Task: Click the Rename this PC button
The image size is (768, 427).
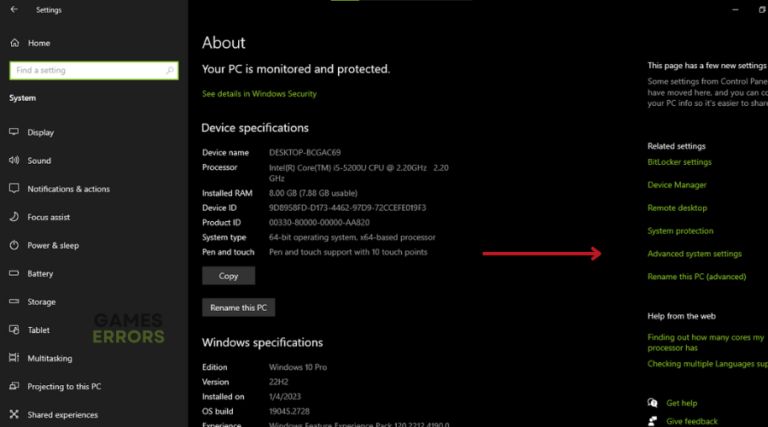Action: tap(238, 307)
